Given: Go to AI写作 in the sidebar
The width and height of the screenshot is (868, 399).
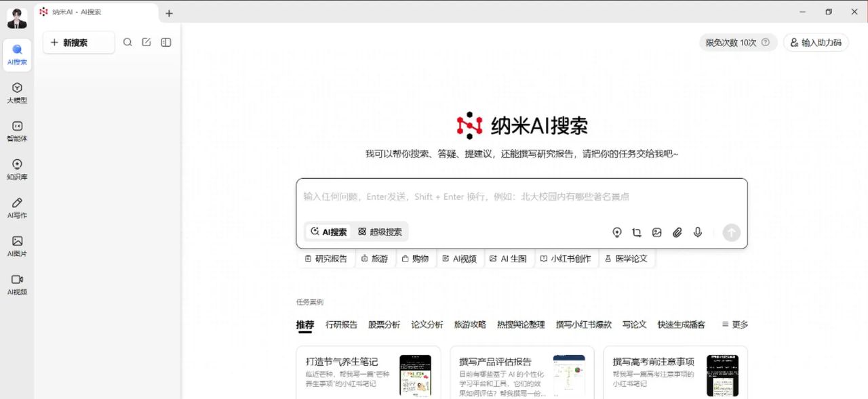Looking at the screenshot, I should tap(17, 208).
